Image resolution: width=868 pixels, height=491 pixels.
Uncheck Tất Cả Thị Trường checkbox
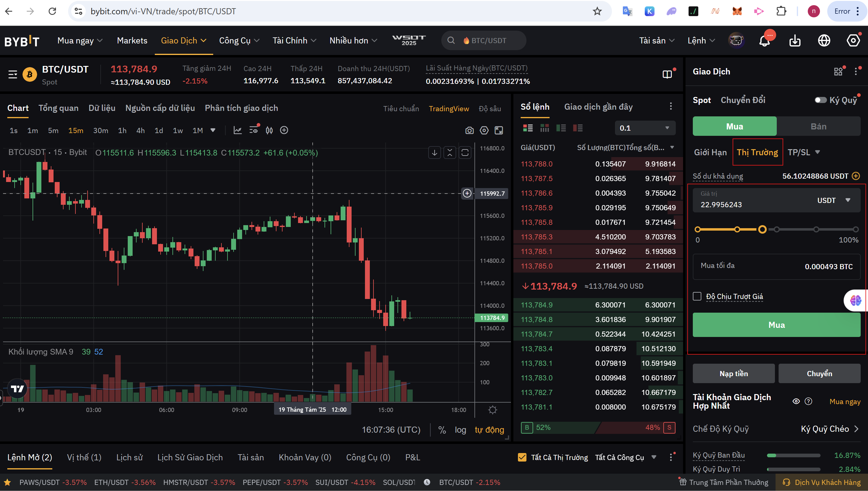[522, 457]
